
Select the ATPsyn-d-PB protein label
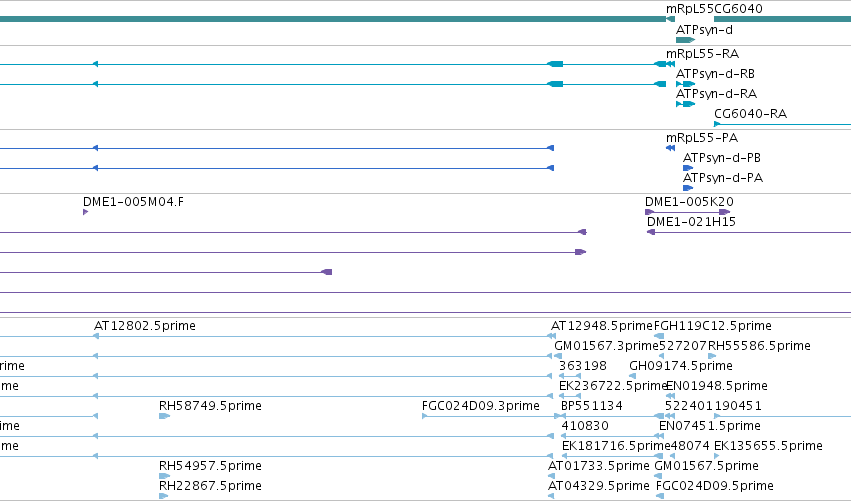[x=722, y=158]
